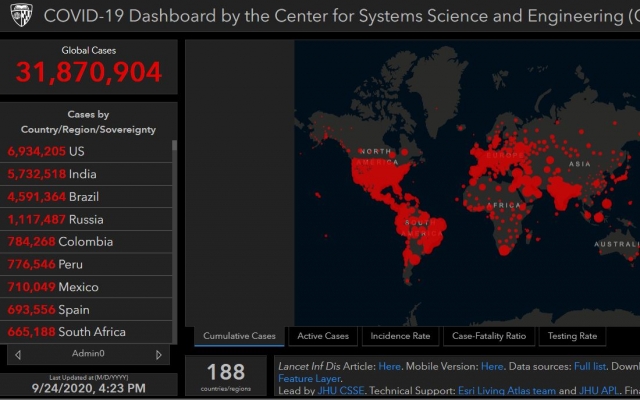Image resolution: width=640 pixels, height=400 pixels.
Task: Click the Feature Layer link
Action: point(309,379)
